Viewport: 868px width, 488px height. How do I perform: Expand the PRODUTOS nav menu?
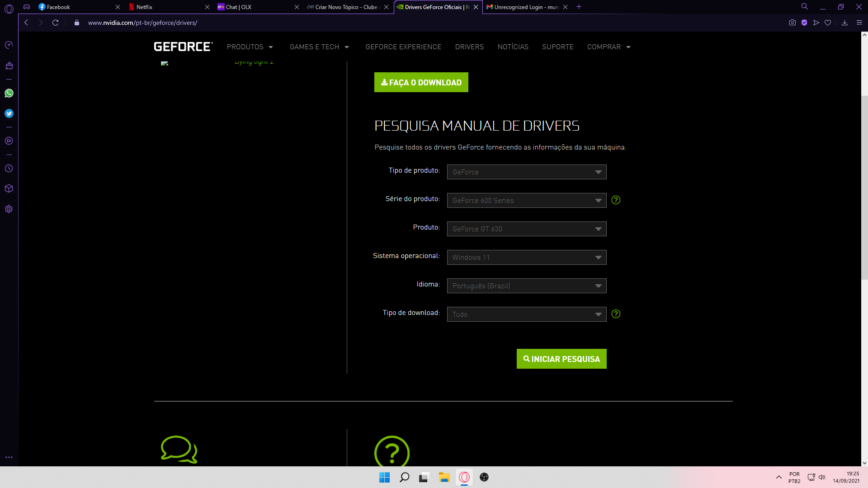[250, 47]
